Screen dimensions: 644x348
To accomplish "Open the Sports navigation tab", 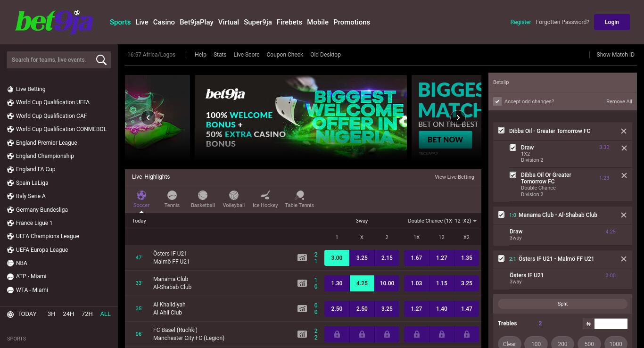I will click(120, 22).
